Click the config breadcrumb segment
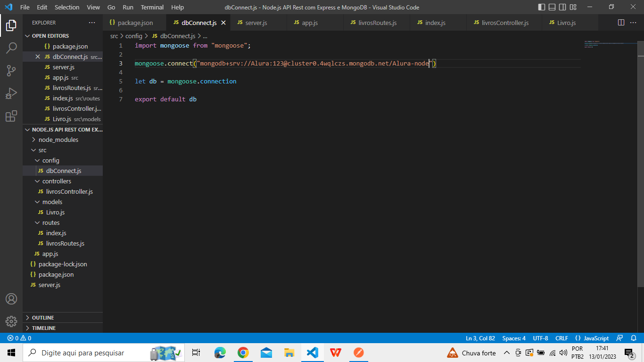Screen dimensions: 644x362 [134, 36]
